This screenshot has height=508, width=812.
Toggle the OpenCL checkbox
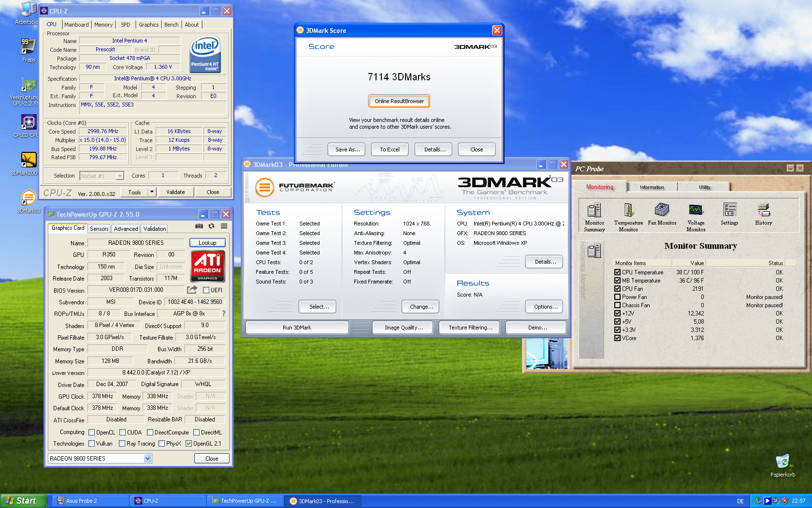[x=92, y=433]
